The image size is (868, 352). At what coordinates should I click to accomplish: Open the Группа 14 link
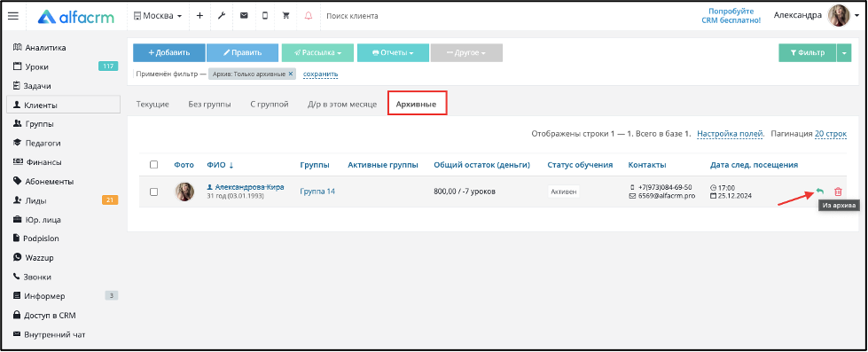click(317, 192)
